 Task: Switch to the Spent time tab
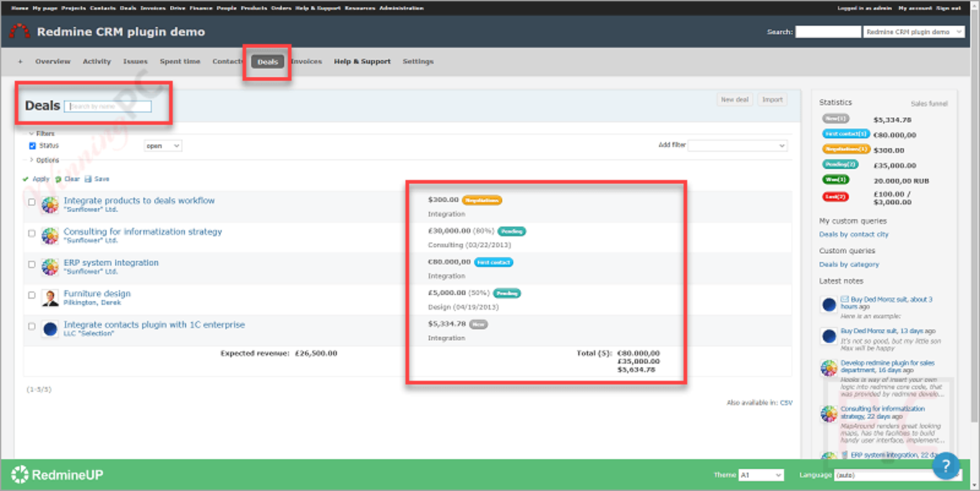[180, 61]
